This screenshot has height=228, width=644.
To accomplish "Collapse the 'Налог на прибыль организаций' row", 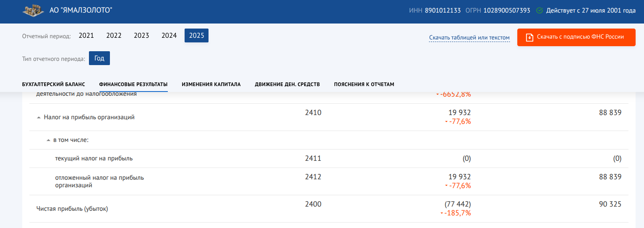I will click(39, 118).
